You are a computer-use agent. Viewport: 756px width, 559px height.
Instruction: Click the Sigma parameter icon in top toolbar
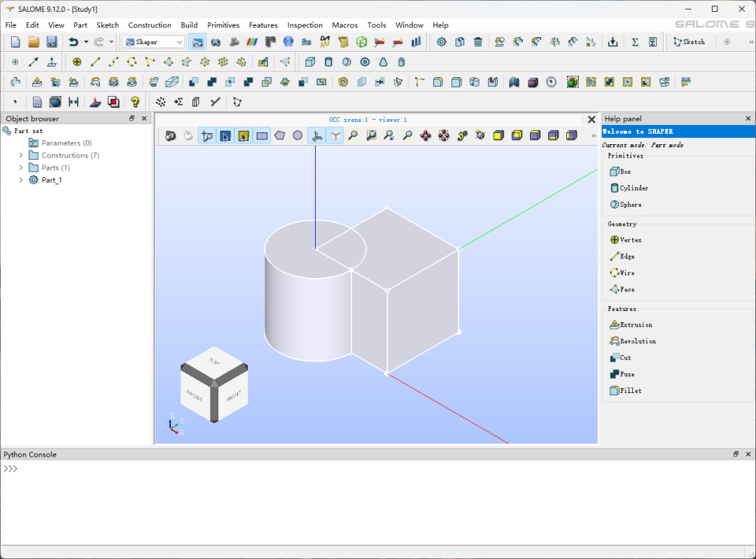tap(635, 42)
